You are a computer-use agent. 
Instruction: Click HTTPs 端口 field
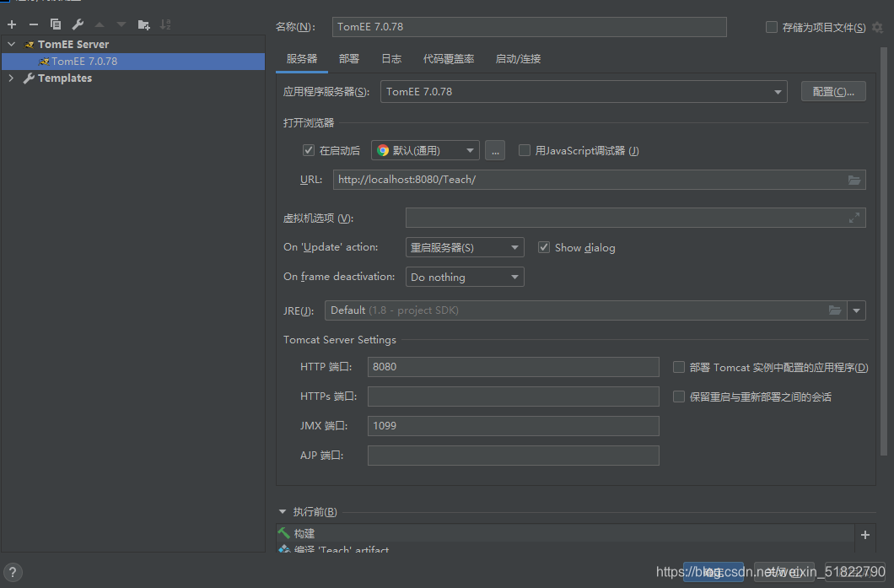[x=513, y=396]
